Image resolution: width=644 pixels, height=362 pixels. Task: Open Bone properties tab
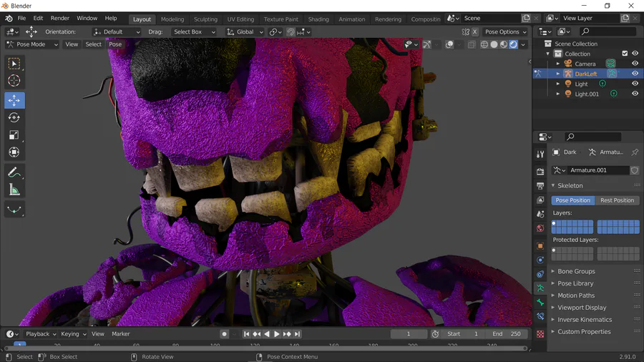540,303
